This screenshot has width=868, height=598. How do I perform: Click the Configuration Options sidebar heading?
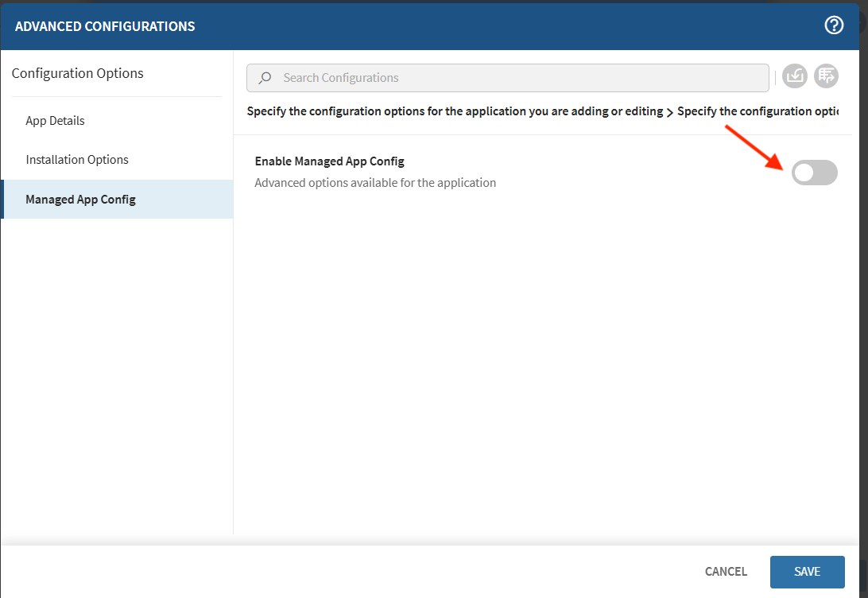(77, 73)
